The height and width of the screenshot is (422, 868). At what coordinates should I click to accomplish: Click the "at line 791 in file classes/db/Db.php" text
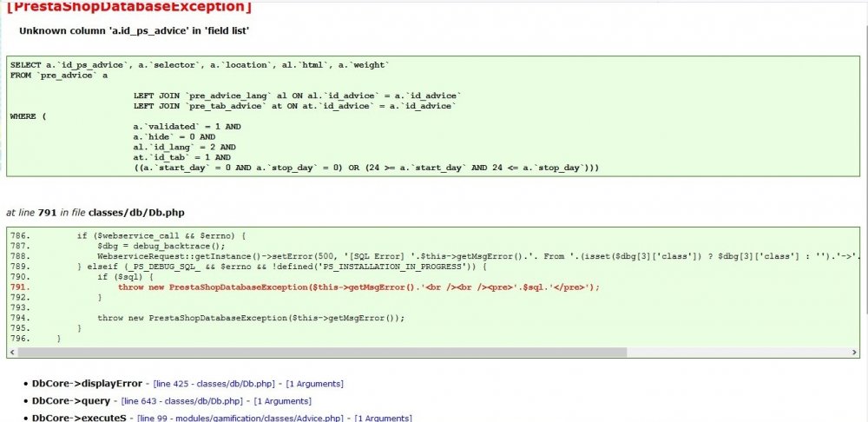point(95,212)
